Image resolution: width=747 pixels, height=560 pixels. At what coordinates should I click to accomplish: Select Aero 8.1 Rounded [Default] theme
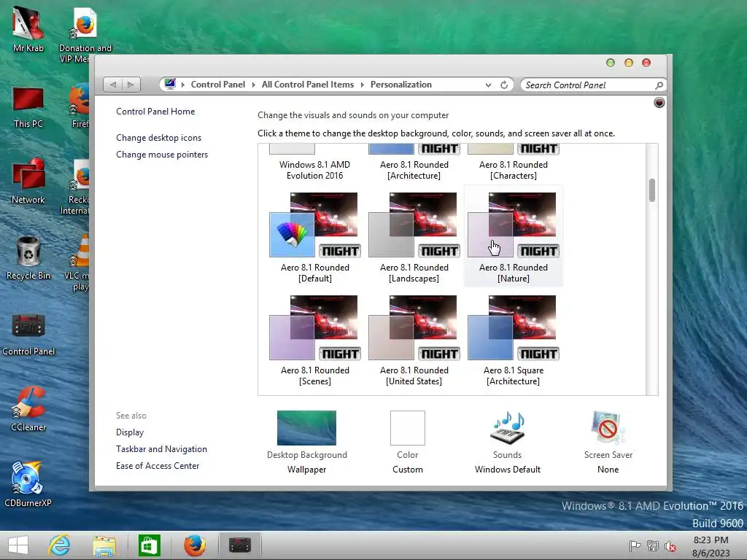[x=314, y=237]
